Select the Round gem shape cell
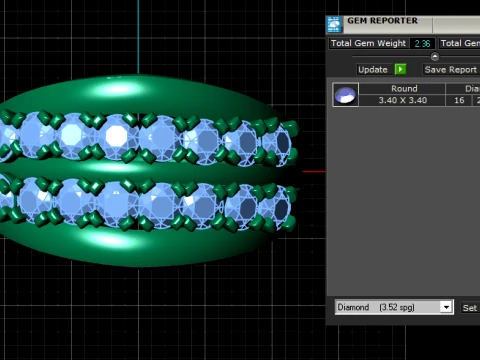 [x=402, y=89]
